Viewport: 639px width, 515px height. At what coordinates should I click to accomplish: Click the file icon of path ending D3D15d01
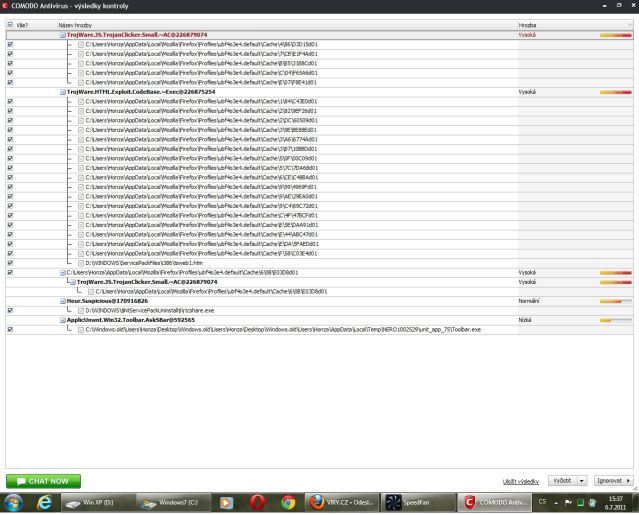click(x=81, y=44)
